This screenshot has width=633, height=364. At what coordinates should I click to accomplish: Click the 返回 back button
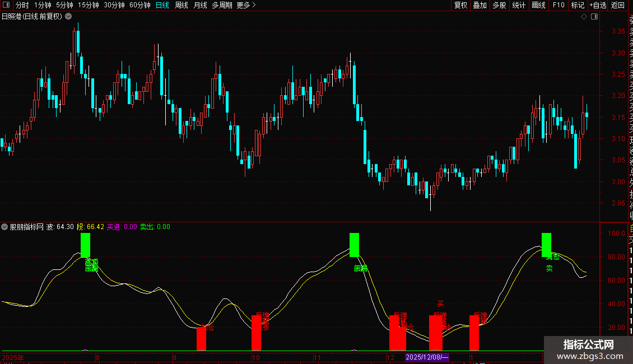point(618,5)
